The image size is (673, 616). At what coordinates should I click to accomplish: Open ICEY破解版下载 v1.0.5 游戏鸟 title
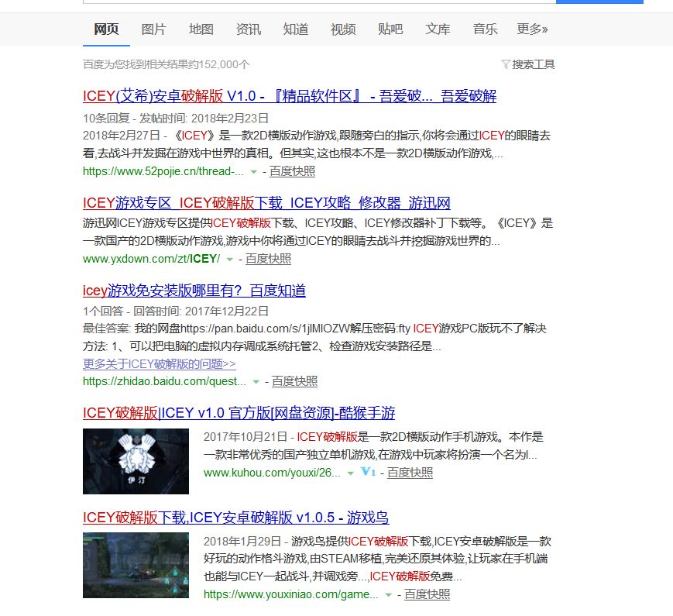click(x=236, y=517)
